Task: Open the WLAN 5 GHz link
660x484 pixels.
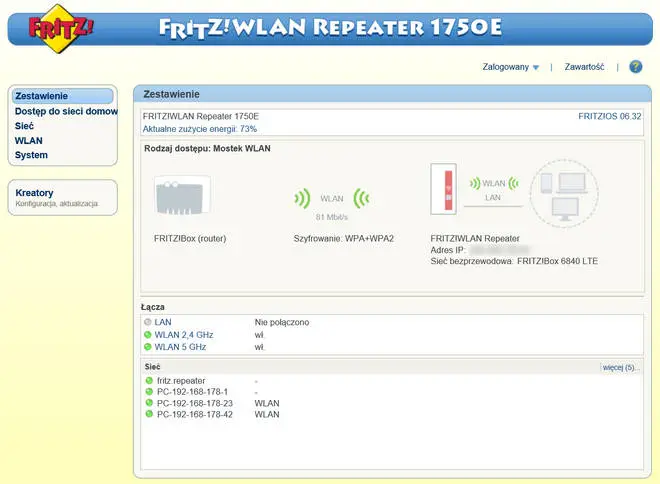Action: (x=180, y=347)
